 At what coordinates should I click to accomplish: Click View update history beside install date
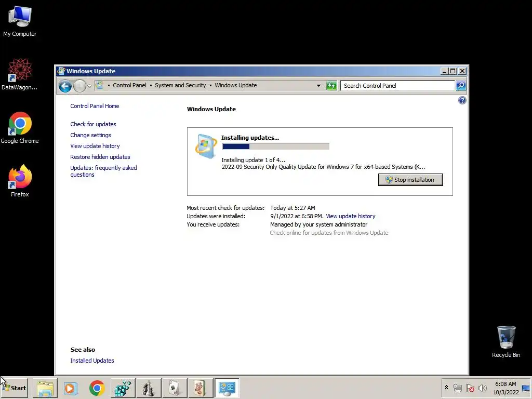tap(351, 216)
